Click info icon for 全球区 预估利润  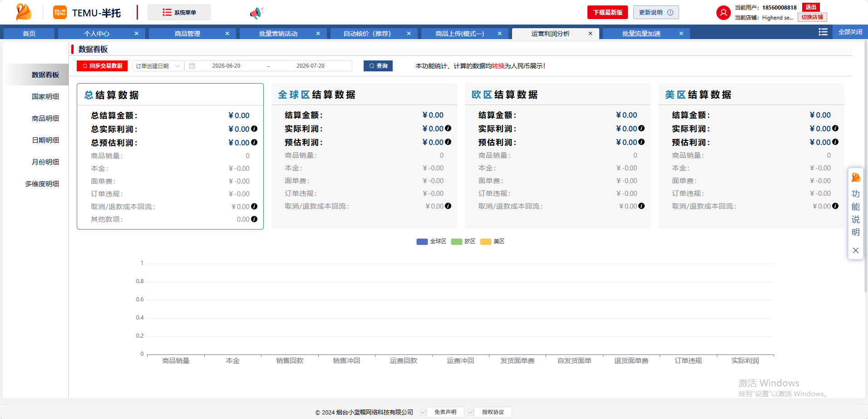[x=448, y=142]
